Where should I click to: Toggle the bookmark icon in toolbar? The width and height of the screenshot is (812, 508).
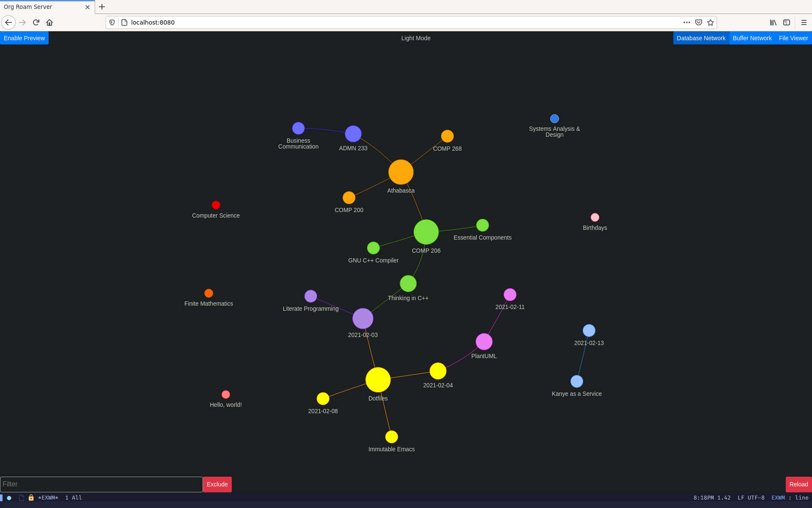click(710, 22)
